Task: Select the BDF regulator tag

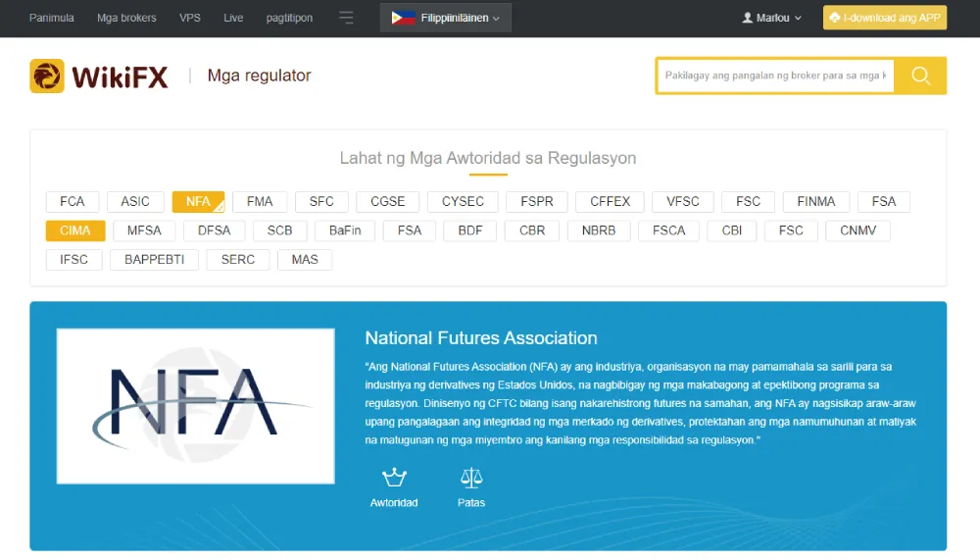Action: click(x=470, y=230)
